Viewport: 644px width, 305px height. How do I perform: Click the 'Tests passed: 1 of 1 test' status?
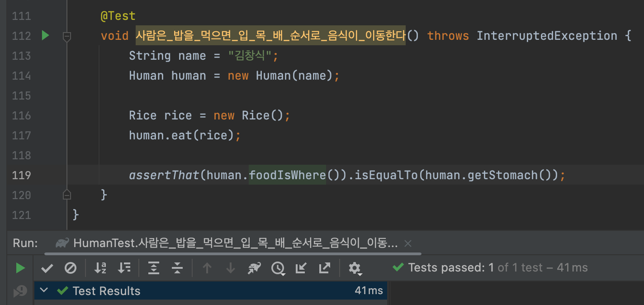(476, 267)
